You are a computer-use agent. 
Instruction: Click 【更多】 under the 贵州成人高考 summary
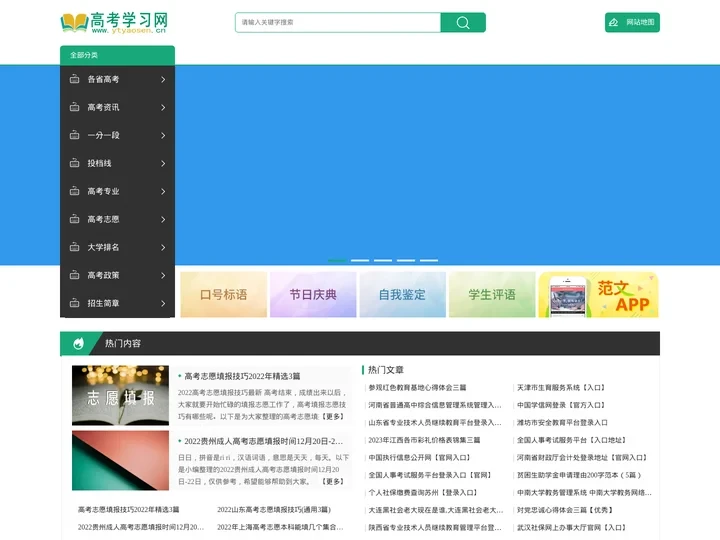[x=333, y=482]
